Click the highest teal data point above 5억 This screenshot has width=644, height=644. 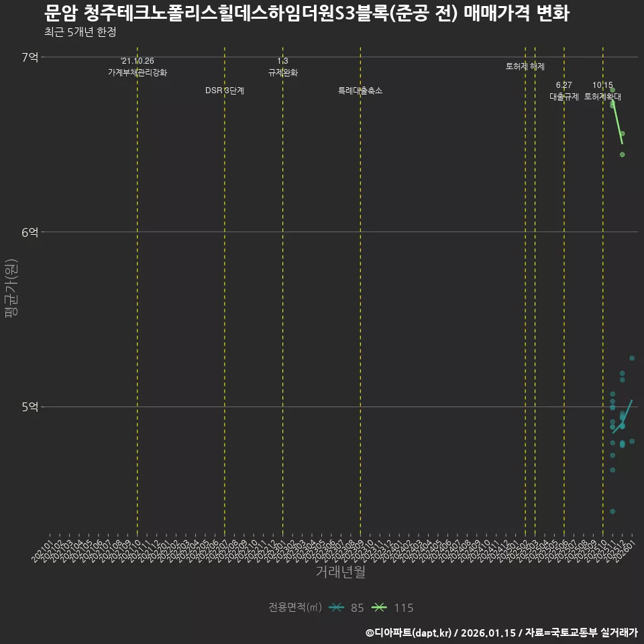coord(631,359)
